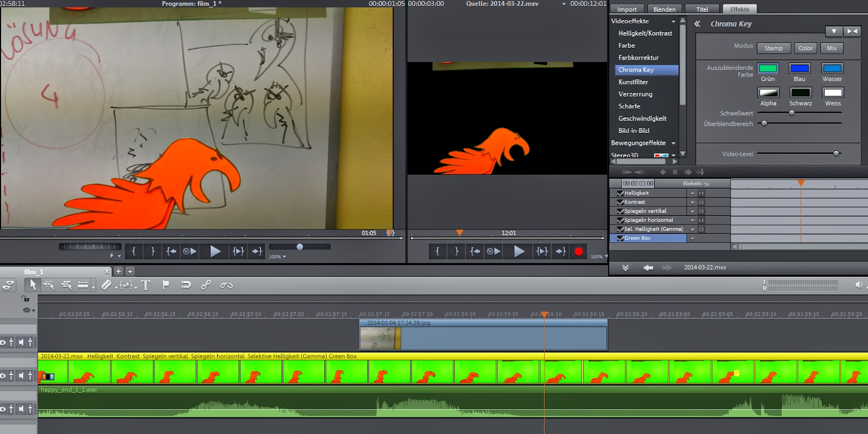The height and width of the screenshot is (434, 868).
Task: Click the Video-Level slider handle
Action: [837, 154]
